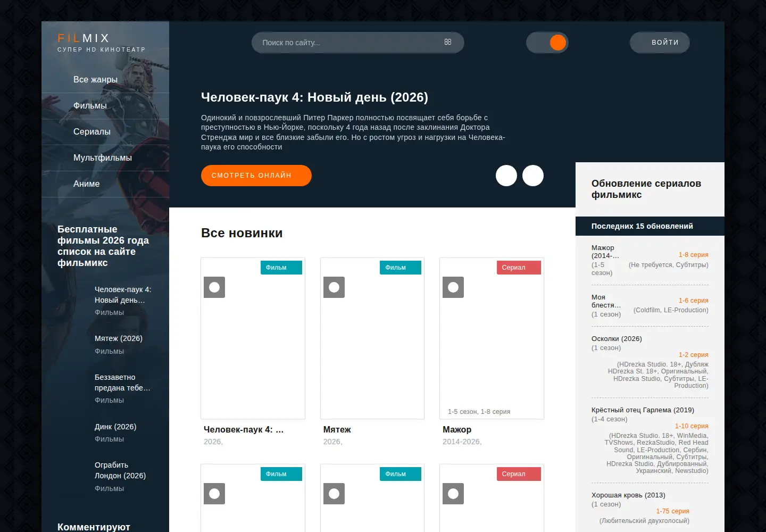Click Фильмы category under Динк (2026)

click(109, 439)
